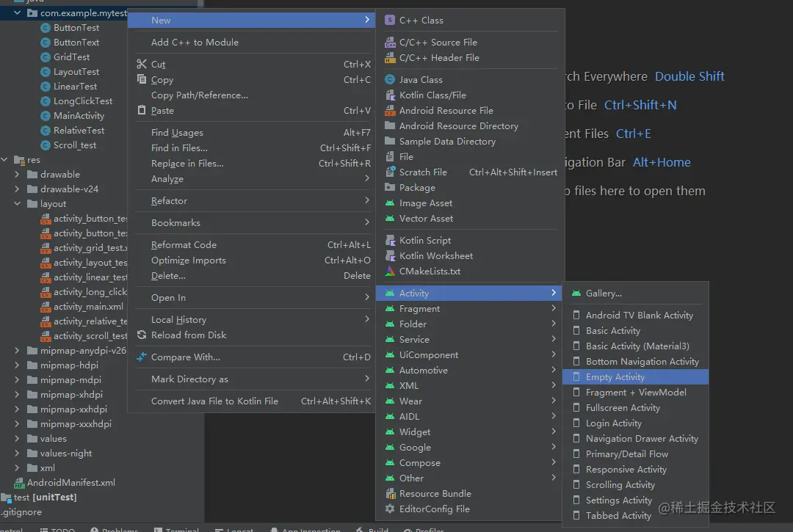Image resolution: width=793 pixels, height=532 pixels.
Task: Click the Cut scissors icon
Action: (x=142, y=64)
